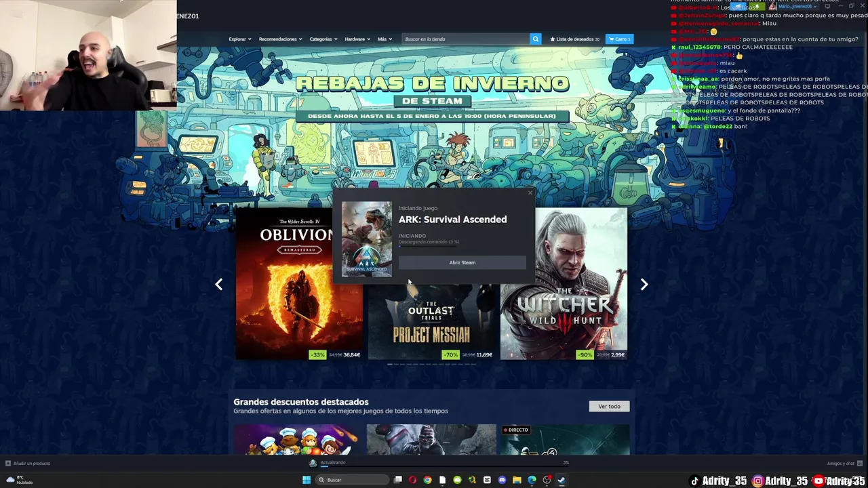
Task: Go to next carousel slide arrow
Action: pyautogui.click(x=644, y=285)
